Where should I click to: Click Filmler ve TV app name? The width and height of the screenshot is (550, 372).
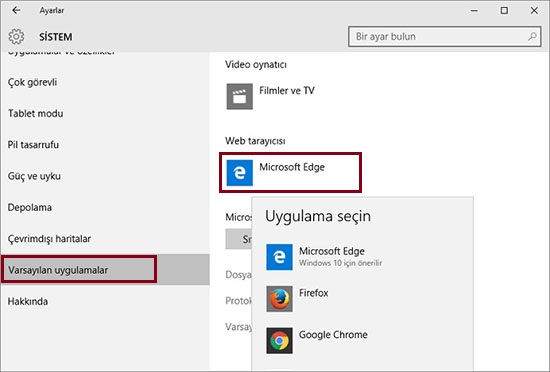pos(287,90)
